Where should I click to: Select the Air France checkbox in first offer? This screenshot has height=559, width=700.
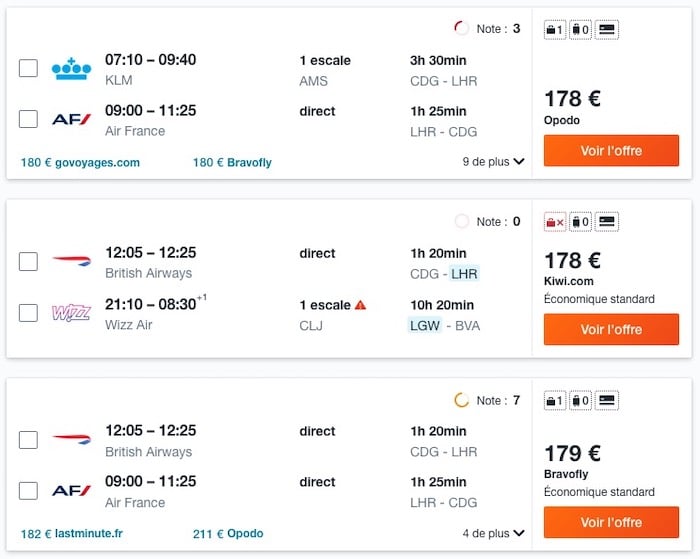pos(28,120)
